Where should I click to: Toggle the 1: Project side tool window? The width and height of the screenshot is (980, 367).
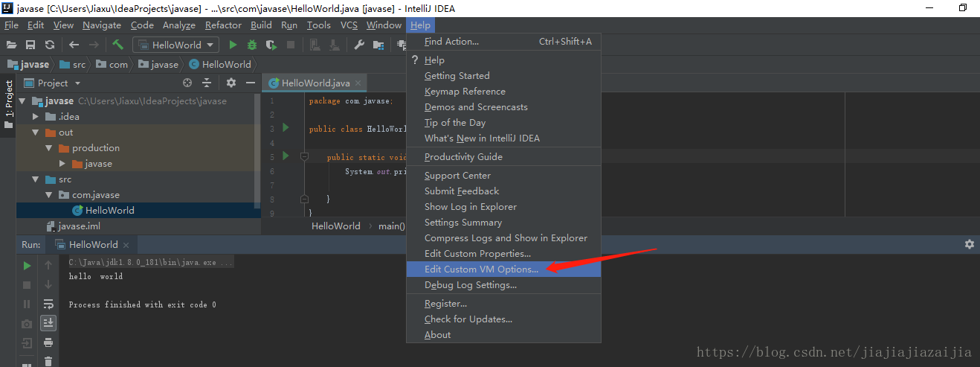click(x=8, y=104)
